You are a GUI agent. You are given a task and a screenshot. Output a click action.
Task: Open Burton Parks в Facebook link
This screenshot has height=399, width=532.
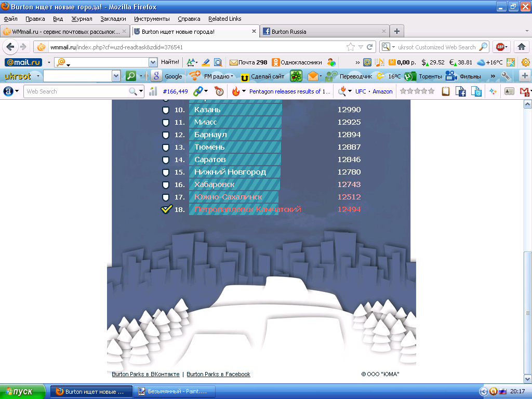[219, 374]
